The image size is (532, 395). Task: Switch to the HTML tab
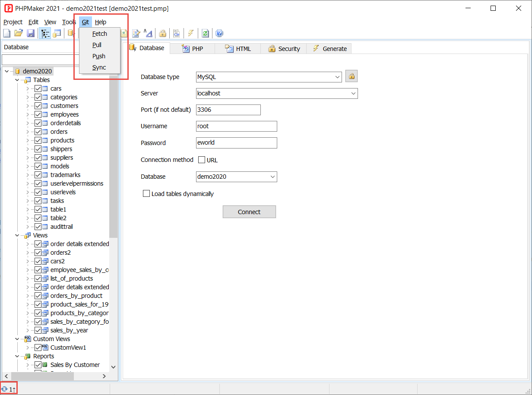[x=238, y=49]
